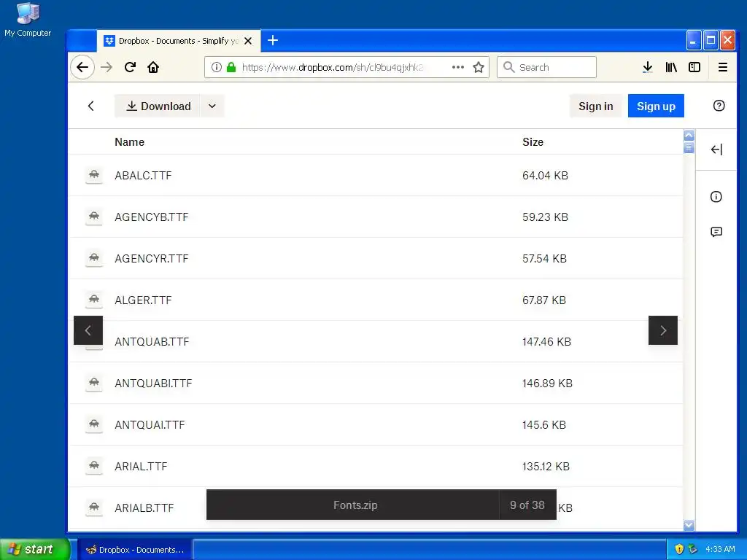Click the file icon beside ARIALB.TTF
Screen dimensions: 747x560
(94, 507)
